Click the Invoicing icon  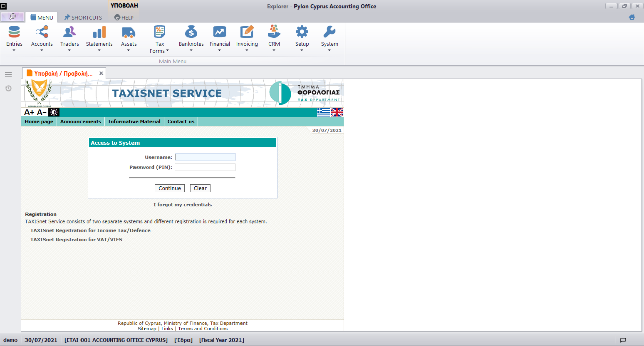point(247,32)
